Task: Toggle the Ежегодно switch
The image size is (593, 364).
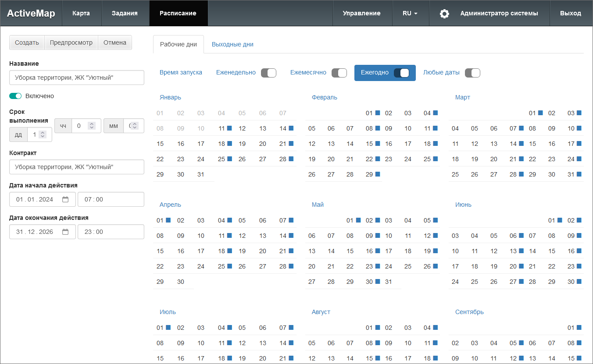Action: (401, 73)
